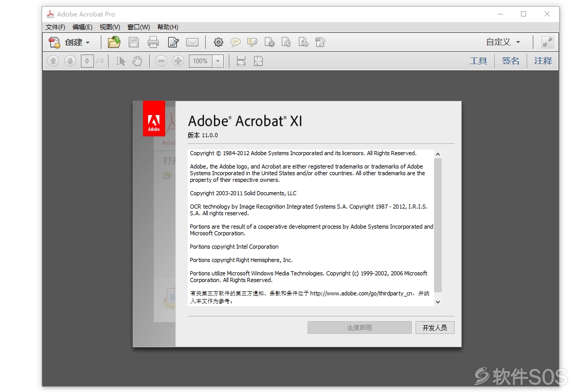
Task: Click the 'Copyright 2003-2011 Solid Documents, LLC' line
Action: point(243,193)
